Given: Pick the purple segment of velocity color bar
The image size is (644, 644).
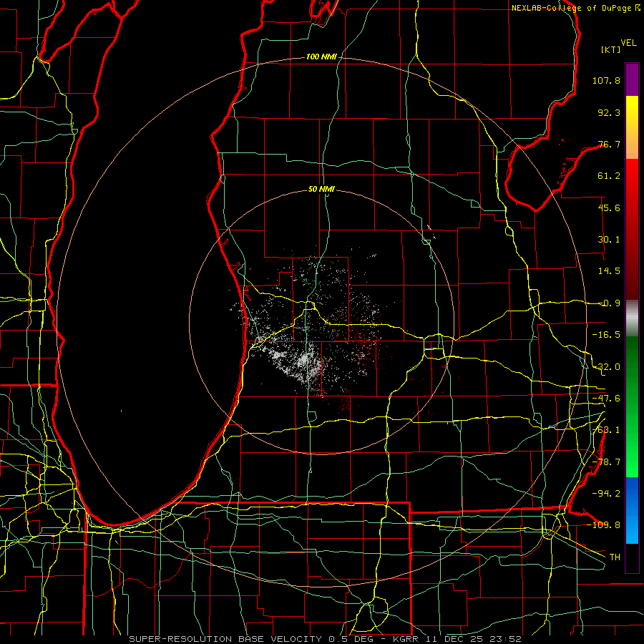Looking at the screenshot, I should pyautogui.click(x=632, y=79).
